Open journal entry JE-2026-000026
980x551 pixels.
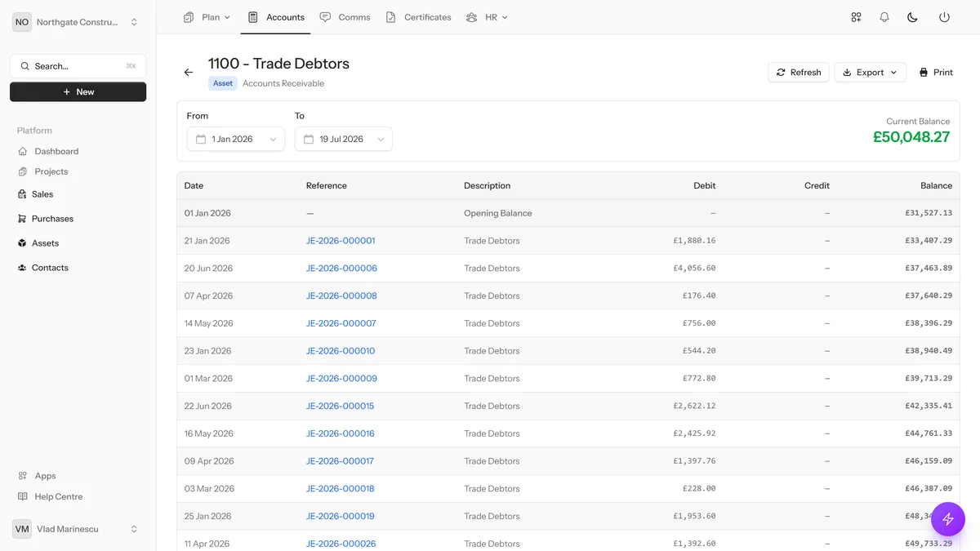(x=341, y=544)
